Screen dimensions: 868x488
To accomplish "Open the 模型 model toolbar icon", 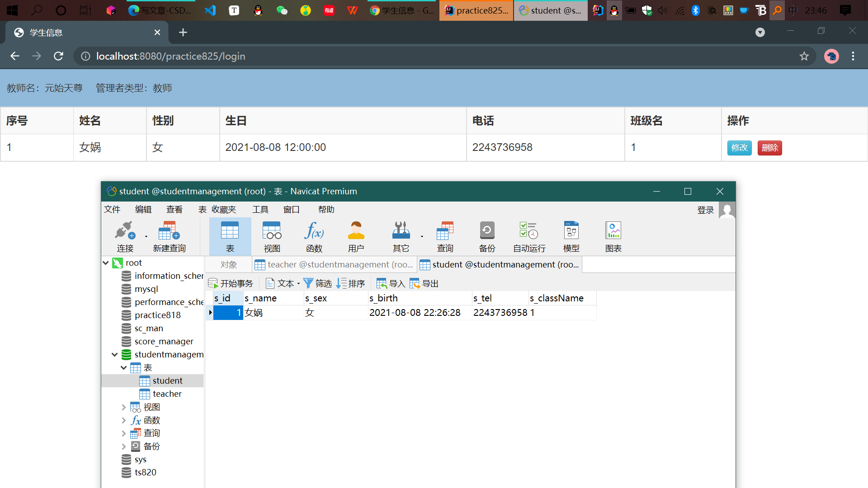I will pos(571,236).
